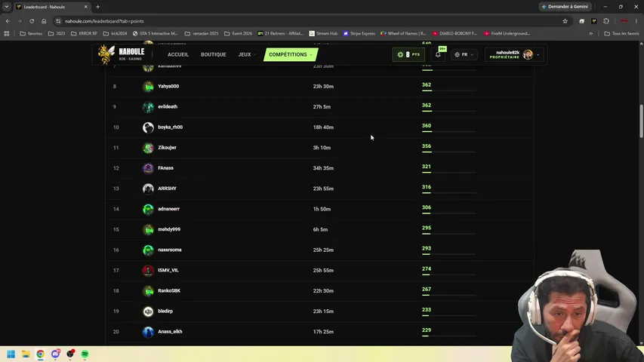Open the GTA 5 Interactive M... bookmark

[155, 33]
